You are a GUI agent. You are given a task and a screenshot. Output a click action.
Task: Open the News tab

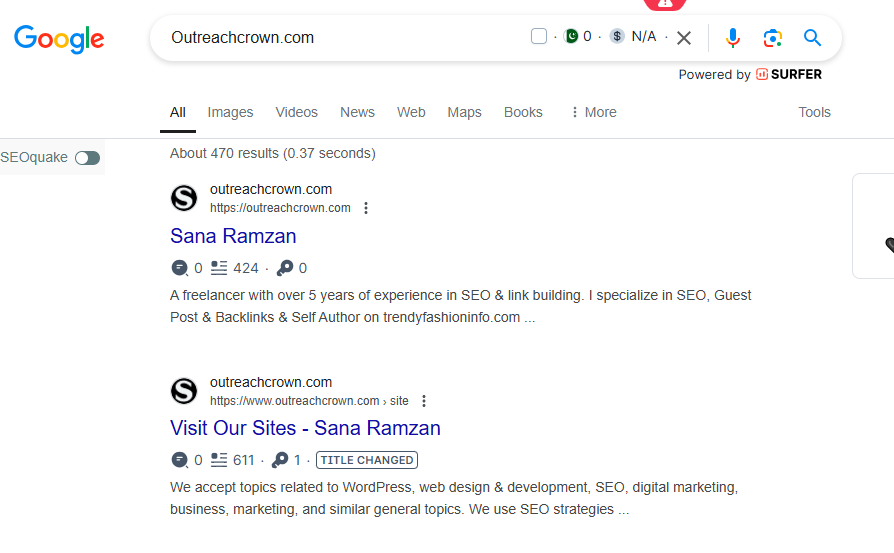(x=357, y=112)
